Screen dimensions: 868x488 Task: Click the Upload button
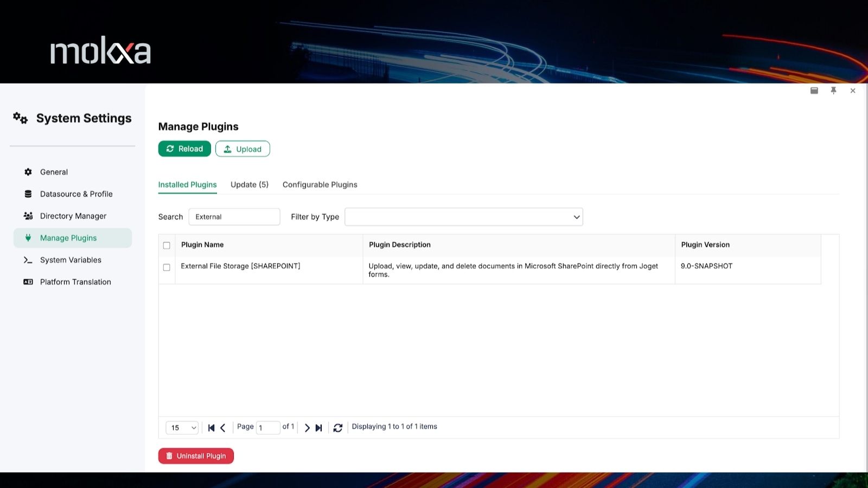pyautogui.click(x=242, y=149)
